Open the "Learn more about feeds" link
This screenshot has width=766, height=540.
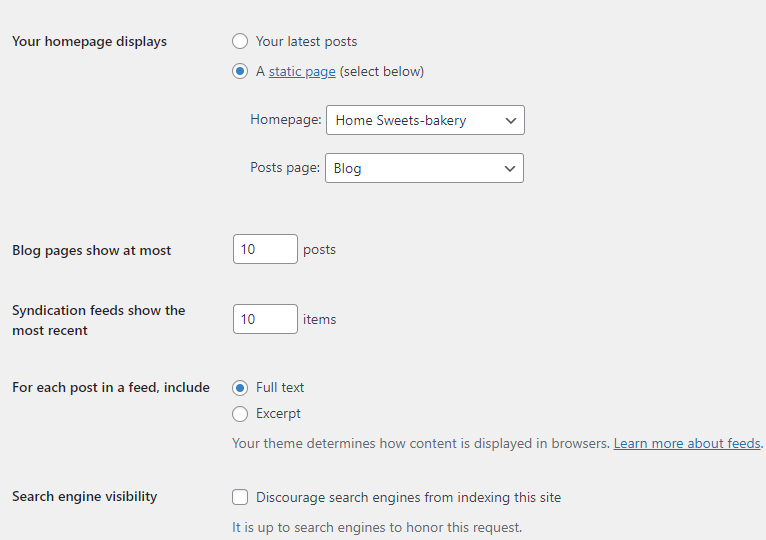687,443
